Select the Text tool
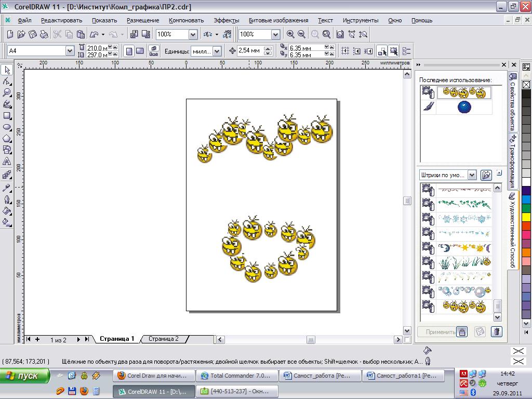The height and width of the screenshot is (399, 532). (7, 162)
